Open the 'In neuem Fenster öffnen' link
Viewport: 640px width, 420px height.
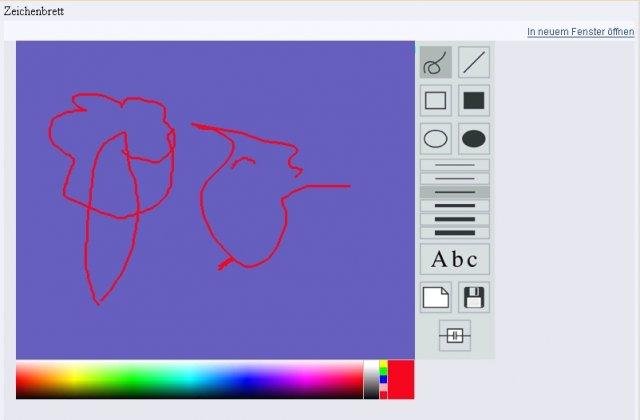click(x=580, y=32)
